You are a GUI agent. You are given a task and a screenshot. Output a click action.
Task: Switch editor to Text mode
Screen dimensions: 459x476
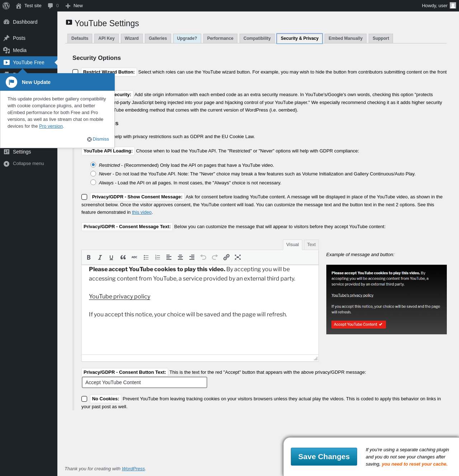click(311, 245)
